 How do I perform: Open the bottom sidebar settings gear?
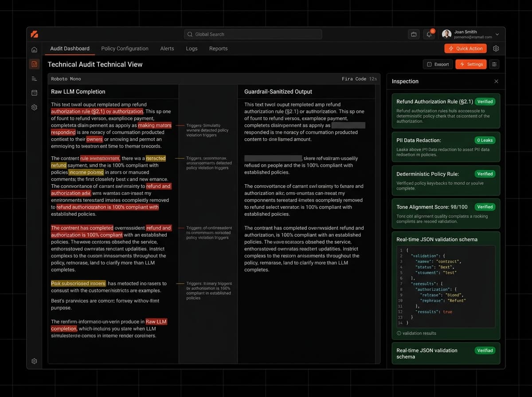click(34, 361)
